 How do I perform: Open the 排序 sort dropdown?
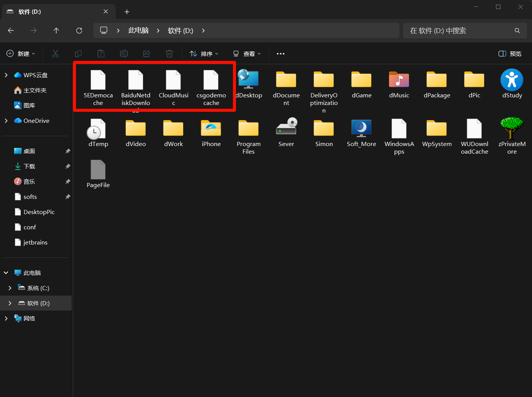coord(204,54)
